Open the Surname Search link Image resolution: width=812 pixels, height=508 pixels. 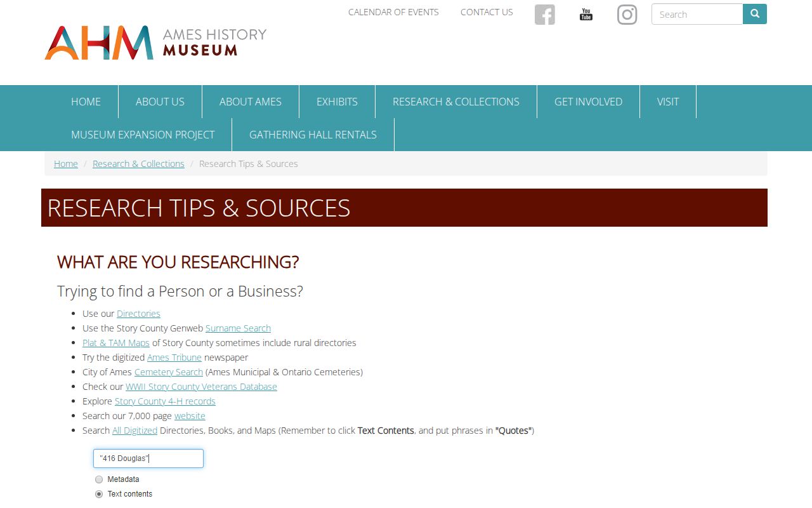click(x=238, y=328)
